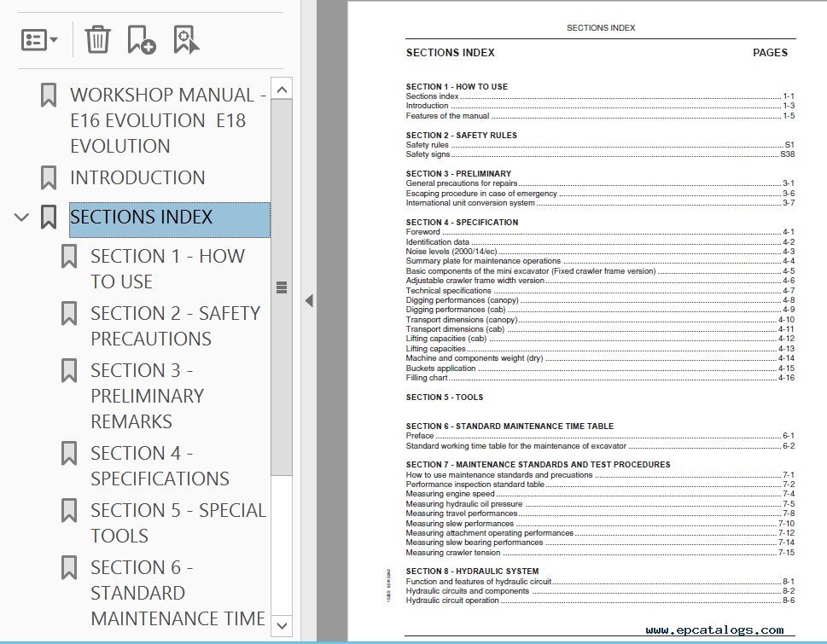Click 'Measuring slew bearing performances' entry

click(600, 542)
